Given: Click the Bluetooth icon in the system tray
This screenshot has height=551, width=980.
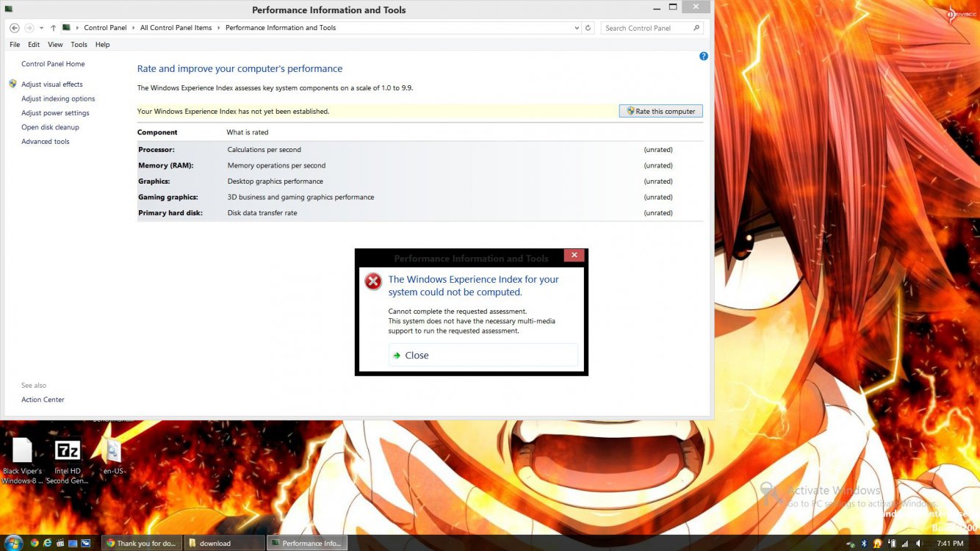Looking at the screenshot, I should [864, 544].
